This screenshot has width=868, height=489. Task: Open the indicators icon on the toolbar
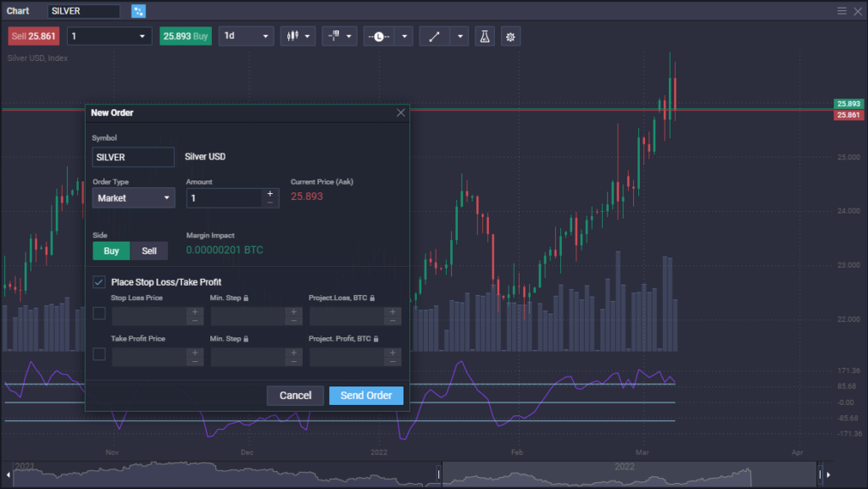coord(336,36)
